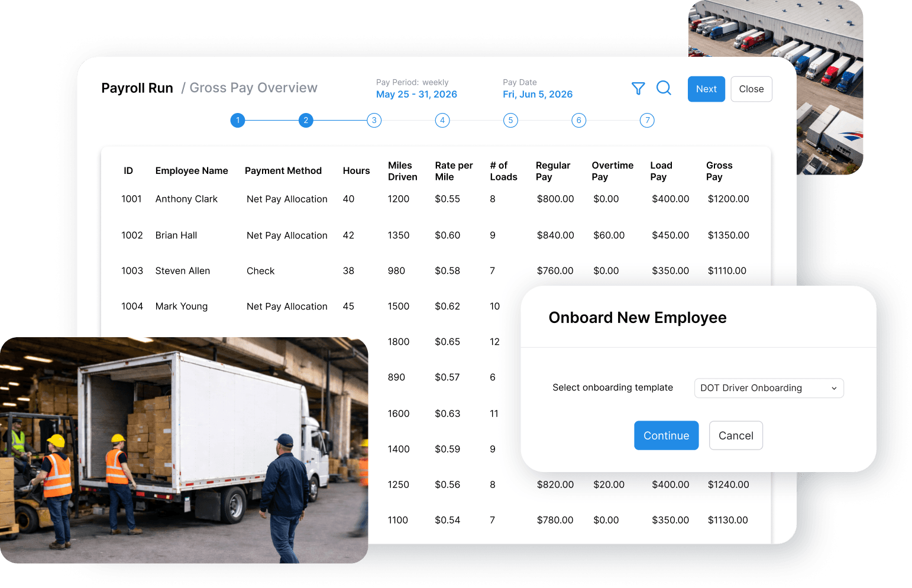Return to step 1 of the payroll run
Viewport: 912px width, 588px height.
pos(237,120)
